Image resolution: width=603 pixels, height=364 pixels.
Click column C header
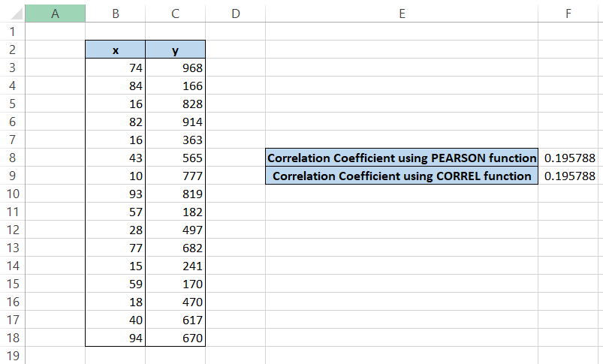click(175, 13)
